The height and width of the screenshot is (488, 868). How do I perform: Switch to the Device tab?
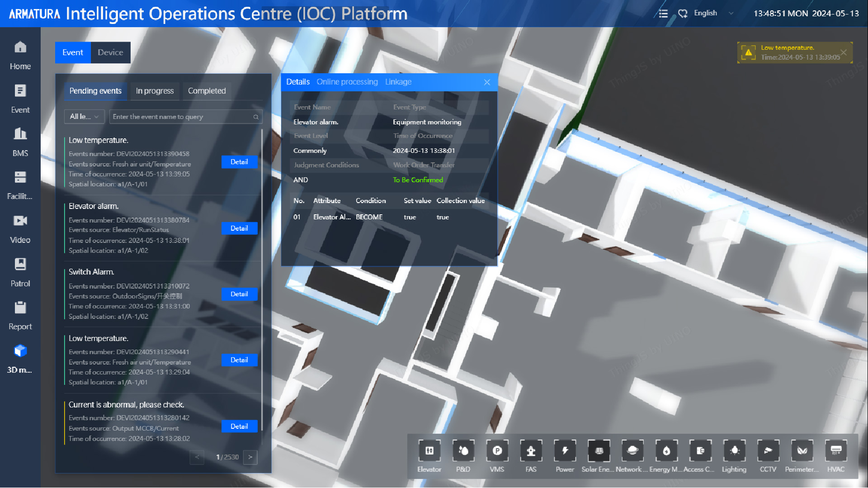[x=110, y=52]
